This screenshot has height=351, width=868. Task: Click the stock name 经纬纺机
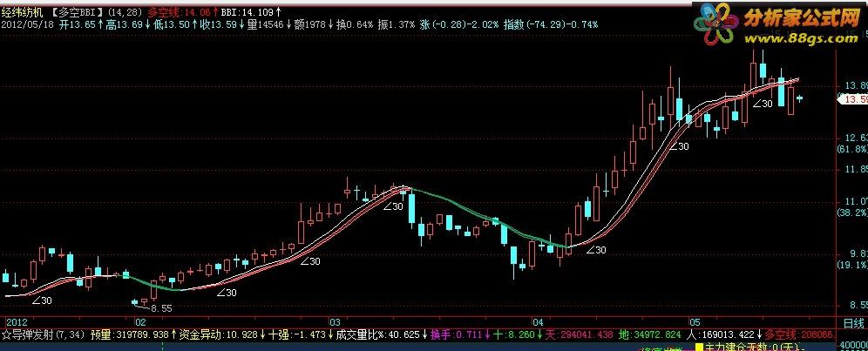[24, 11]
